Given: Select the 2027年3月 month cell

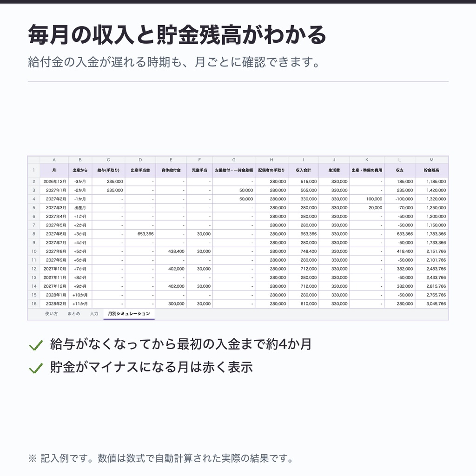Looking at the screenshot, I should click(54, 208).
